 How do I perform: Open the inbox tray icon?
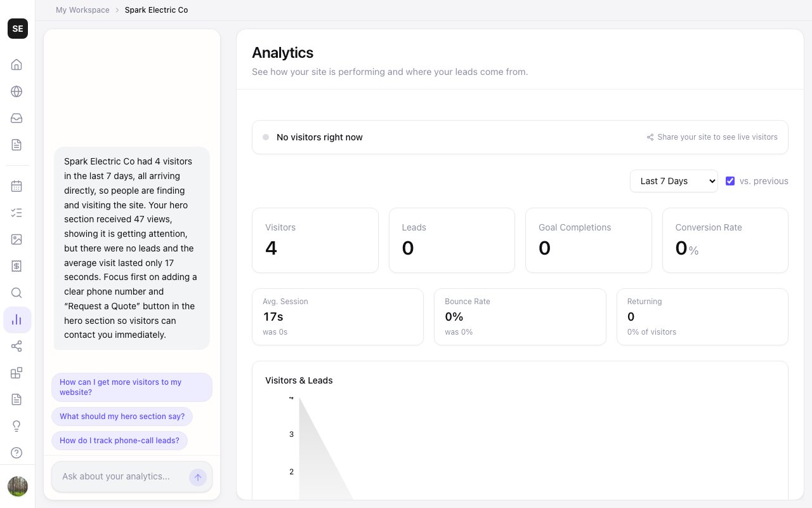(x=17, y=118)
